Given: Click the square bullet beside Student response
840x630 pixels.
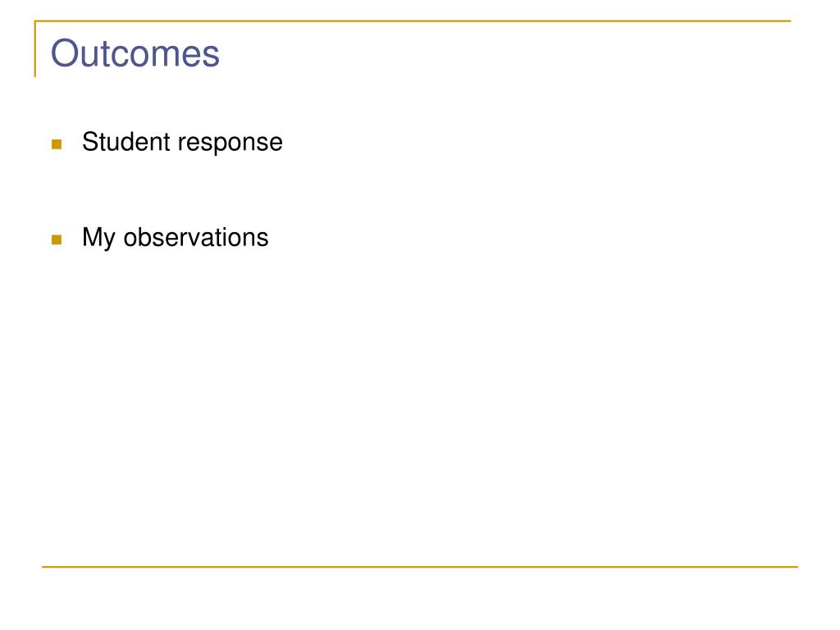Looking at the screenshot, I should [57, 144].
